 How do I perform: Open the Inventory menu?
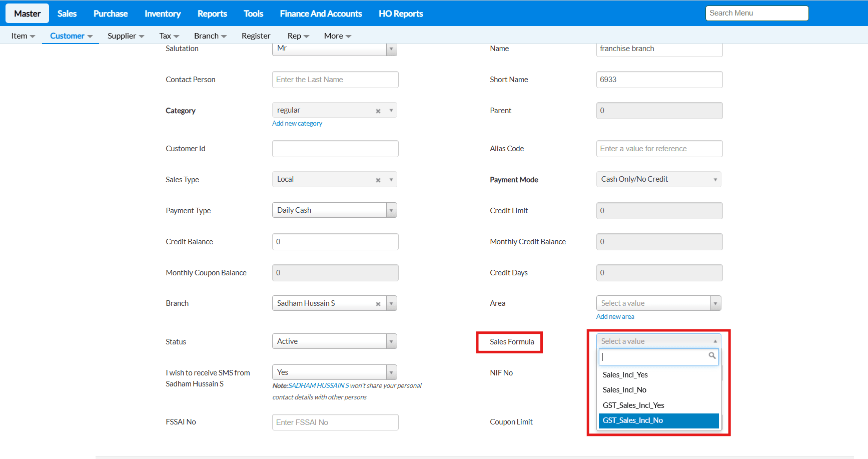(163, 14)
